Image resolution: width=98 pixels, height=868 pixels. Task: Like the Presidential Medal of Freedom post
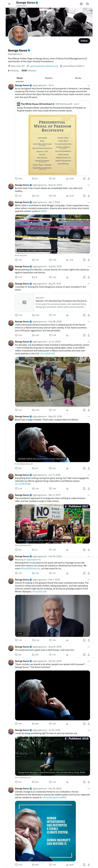[x=50, y=179]
